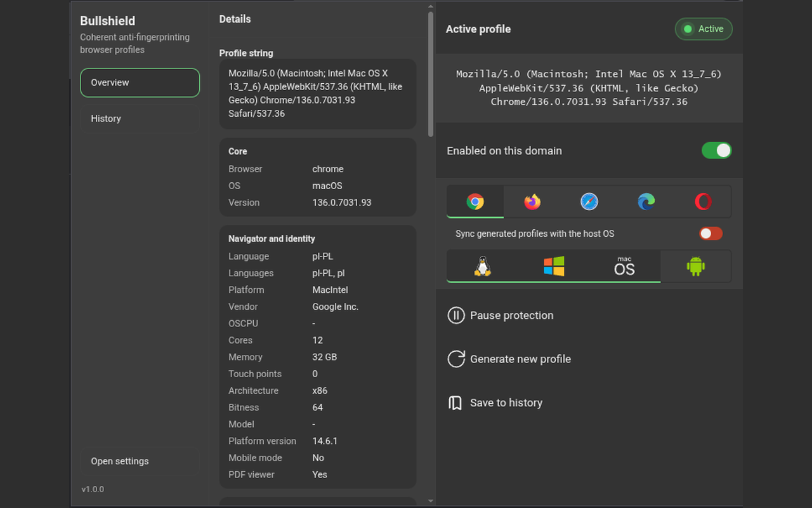Click the Active status badge
This screenshot has width=812, height=508.
click(x=704, y=29)
